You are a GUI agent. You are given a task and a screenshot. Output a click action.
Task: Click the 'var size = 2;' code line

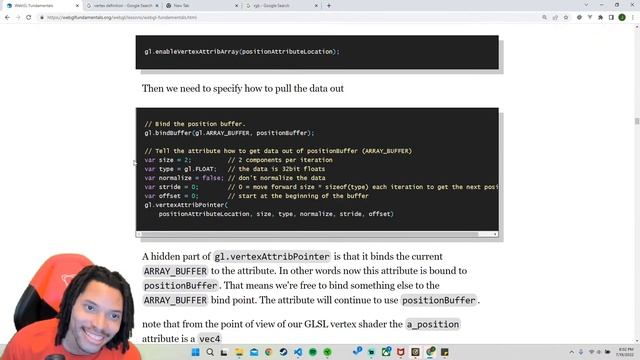pos(167,160)
